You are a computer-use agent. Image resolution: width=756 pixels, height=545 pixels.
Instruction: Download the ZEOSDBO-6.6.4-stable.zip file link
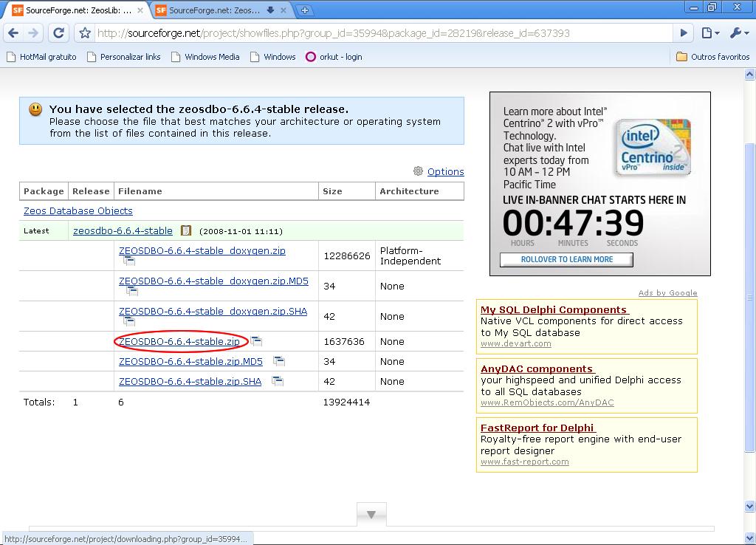pyautogui.click(x=179, y=341)
